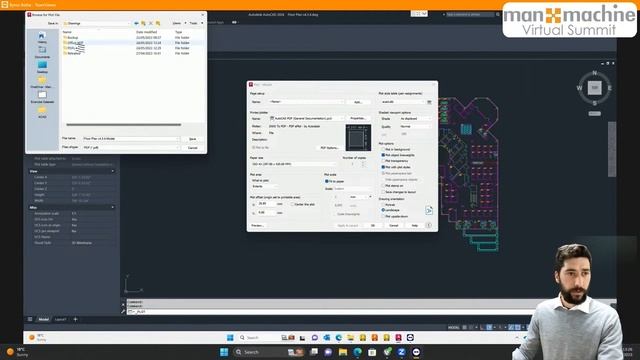Switch to Model tab

click(44, 319)
